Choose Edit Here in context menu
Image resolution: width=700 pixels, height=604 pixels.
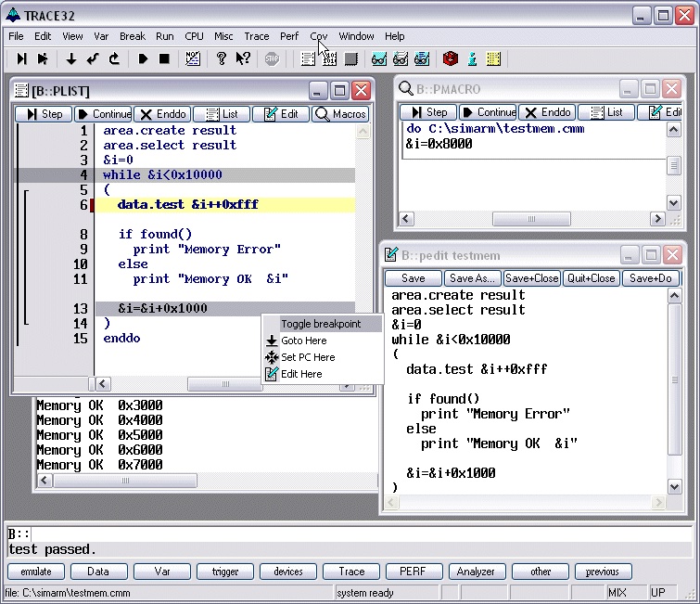tap(323, 374)
